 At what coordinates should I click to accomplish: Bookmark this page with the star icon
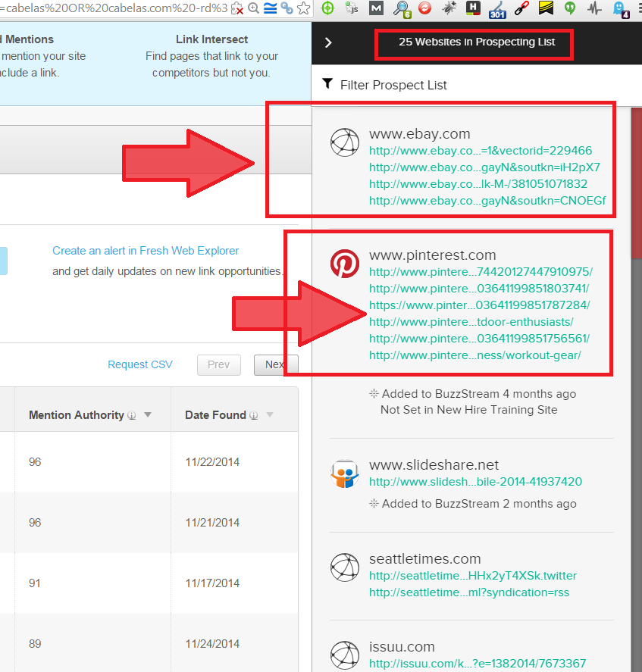coord(303,8)
